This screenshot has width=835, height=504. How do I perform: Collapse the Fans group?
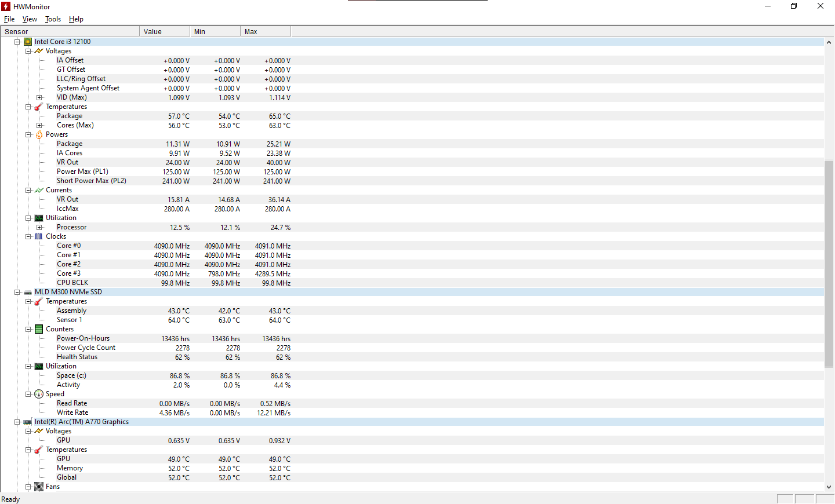[x=28, y=487]
